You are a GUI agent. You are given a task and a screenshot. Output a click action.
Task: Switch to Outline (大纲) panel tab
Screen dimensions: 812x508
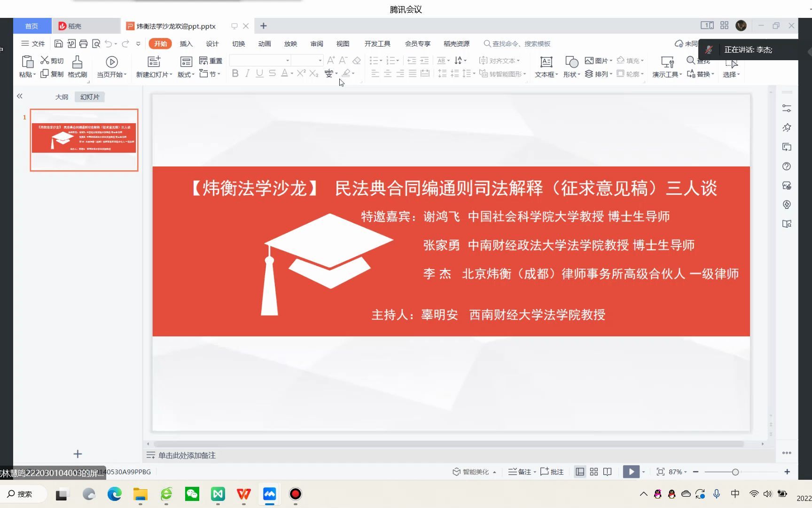(62, 97)
